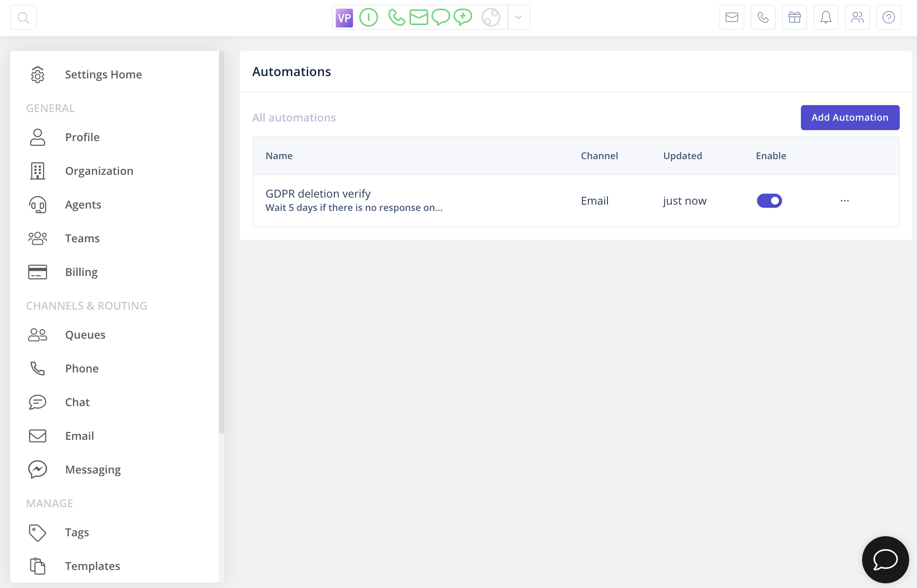Viewport: 917px width, 588px height.
Task: Open Queues settings
Action: click(x=85, y=335)
